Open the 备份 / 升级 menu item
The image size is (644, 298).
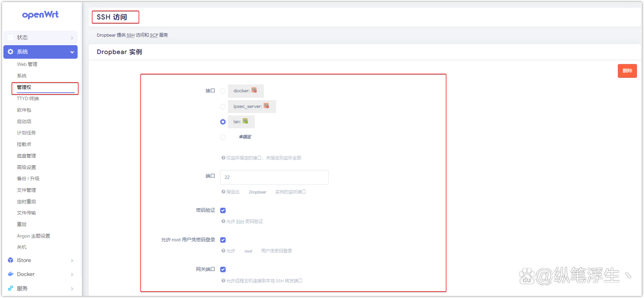tap(28, 179)
